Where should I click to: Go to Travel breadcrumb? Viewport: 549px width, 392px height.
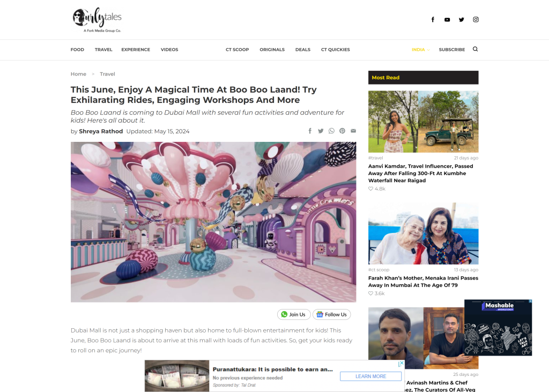107,74
